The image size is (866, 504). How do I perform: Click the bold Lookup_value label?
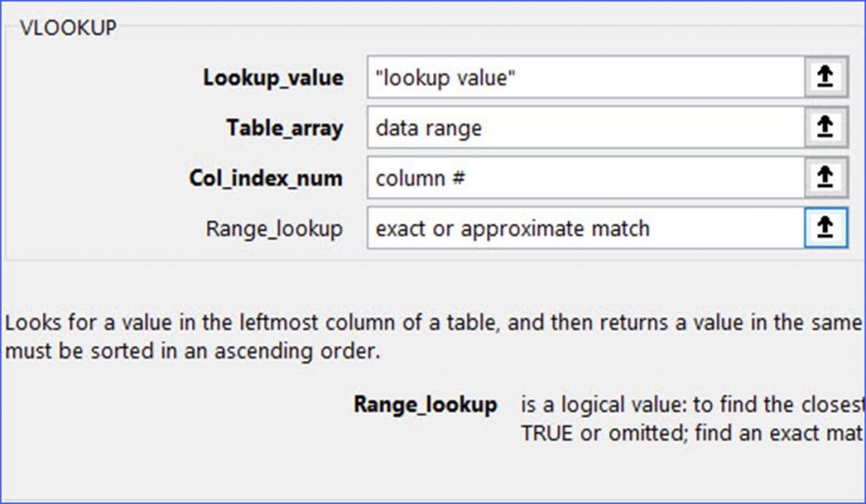pos(273,77)
